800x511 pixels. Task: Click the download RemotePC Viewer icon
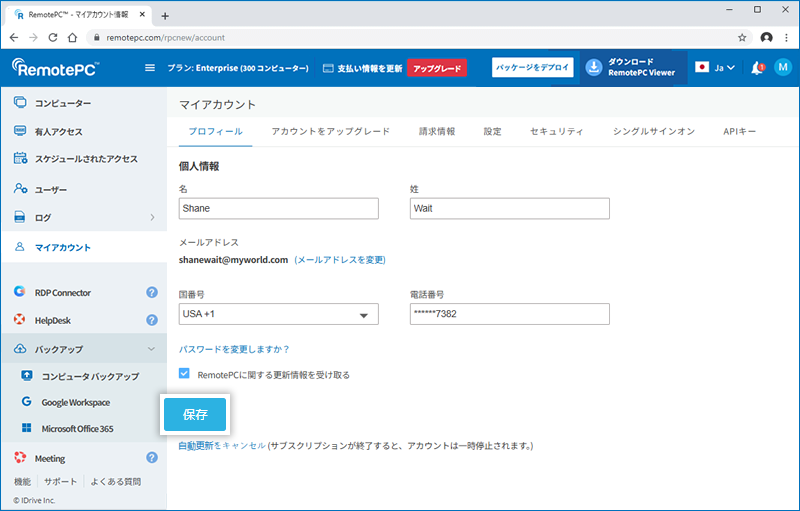pos(593,67)
